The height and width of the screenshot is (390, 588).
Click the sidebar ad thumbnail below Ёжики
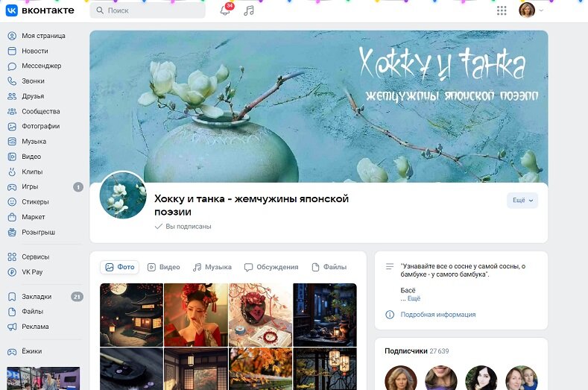tap(43, 378)
